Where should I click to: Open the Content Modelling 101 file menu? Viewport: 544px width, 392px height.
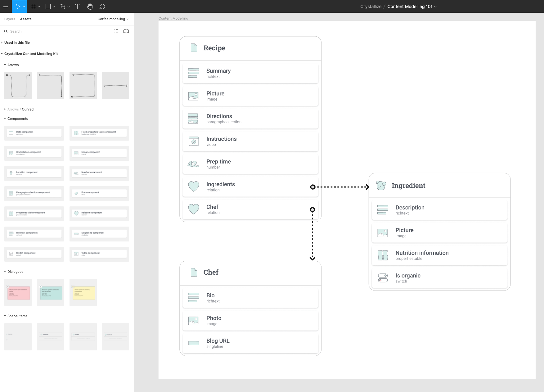pos(412,7)
